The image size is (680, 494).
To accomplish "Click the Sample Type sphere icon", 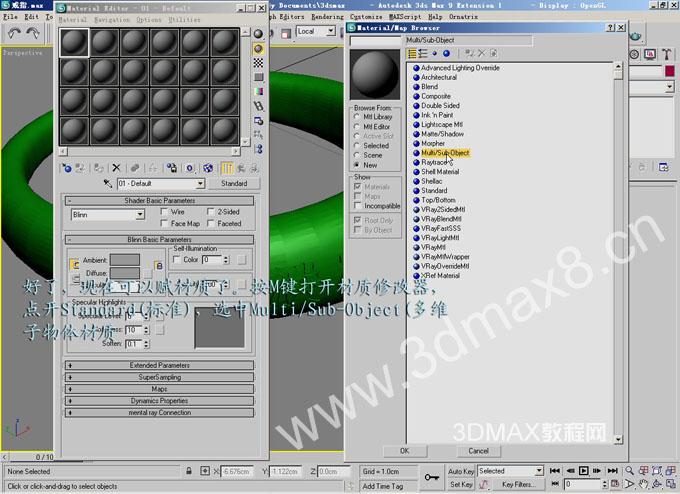I will click(x=259, y=33).
